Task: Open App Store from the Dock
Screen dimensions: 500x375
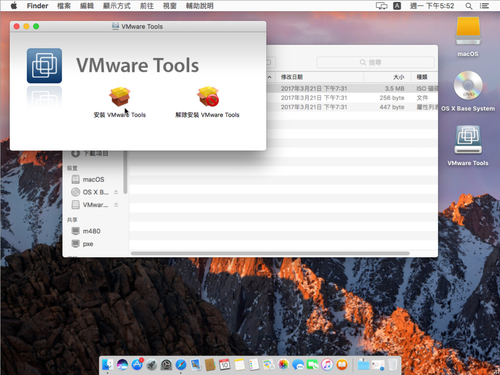Action: [137, 365]
